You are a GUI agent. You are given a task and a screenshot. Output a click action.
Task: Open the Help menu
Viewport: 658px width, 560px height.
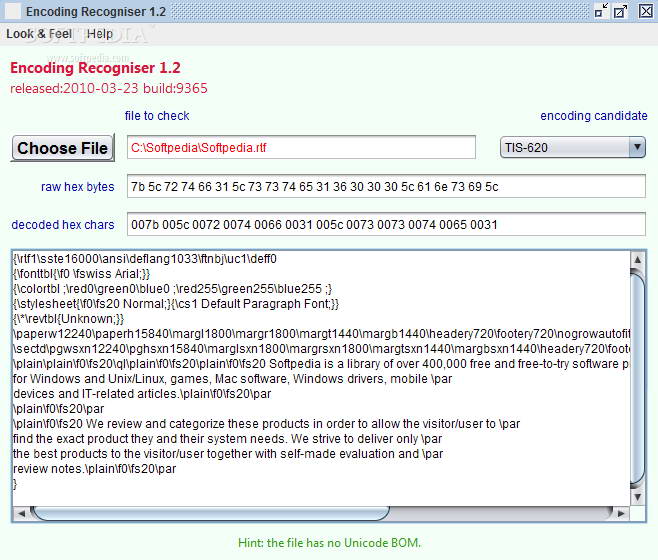point(100,34)
